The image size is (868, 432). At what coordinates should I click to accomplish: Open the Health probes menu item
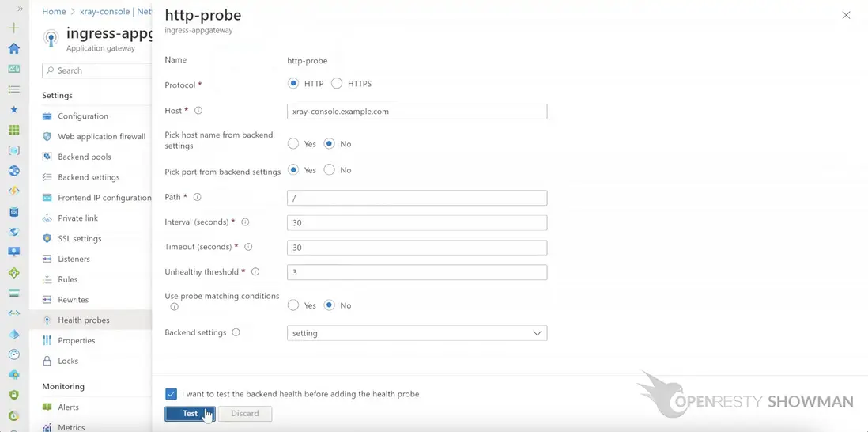pos(83,320)
